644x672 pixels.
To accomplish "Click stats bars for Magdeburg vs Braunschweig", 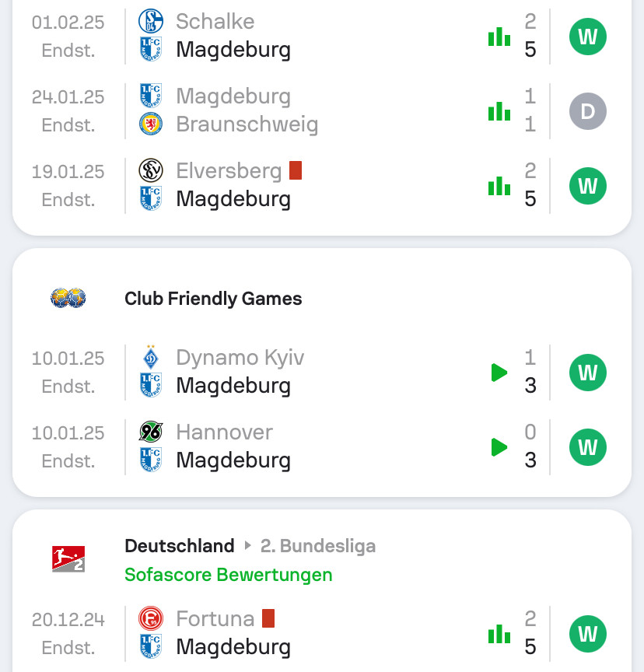I will (499, 111).
